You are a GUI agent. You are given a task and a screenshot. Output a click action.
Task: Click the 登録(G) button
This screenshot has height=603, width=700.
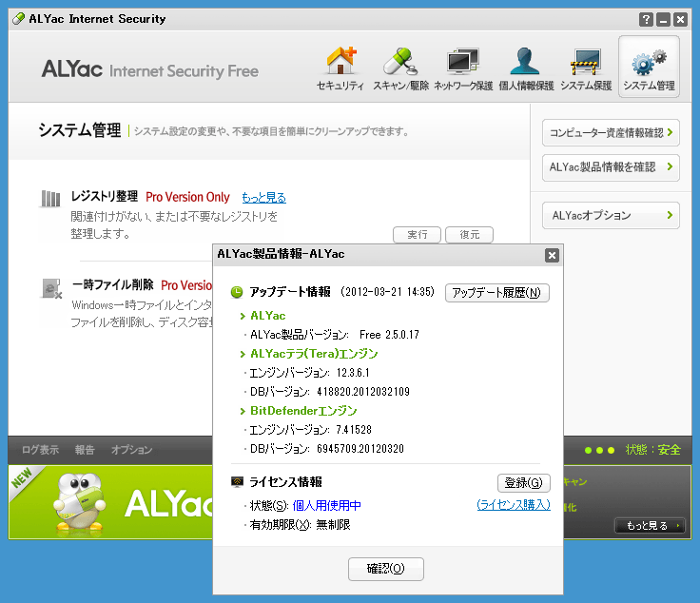point(524,483)
